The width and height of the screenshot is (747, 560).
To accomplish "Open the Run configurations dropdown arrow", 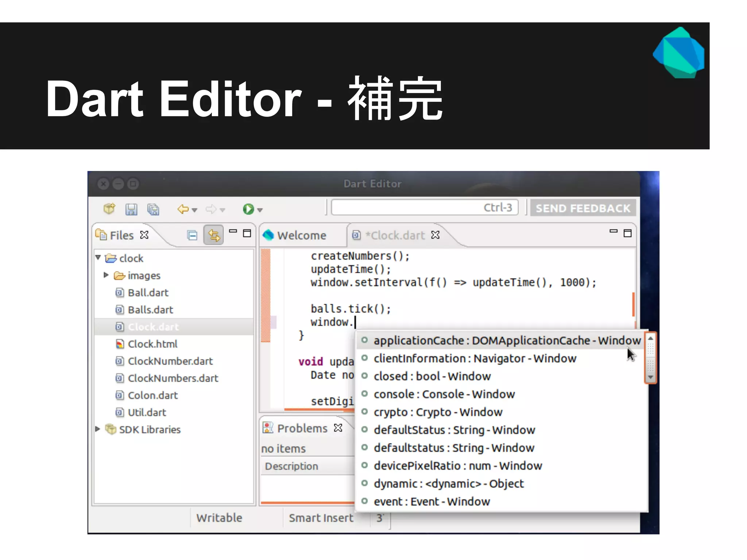I will tap(260, 210).
